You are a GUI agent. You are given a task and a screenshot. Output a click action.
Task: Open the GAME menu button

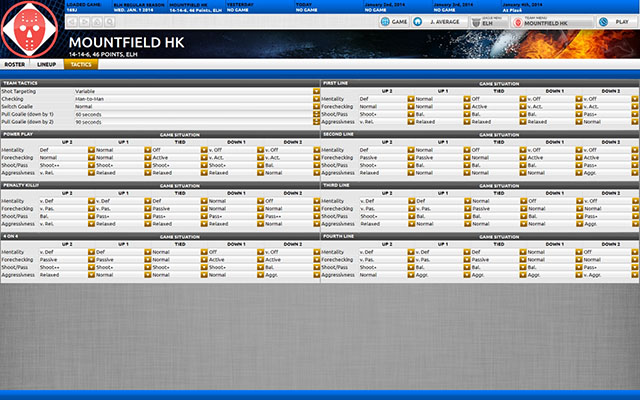point(394,22)
